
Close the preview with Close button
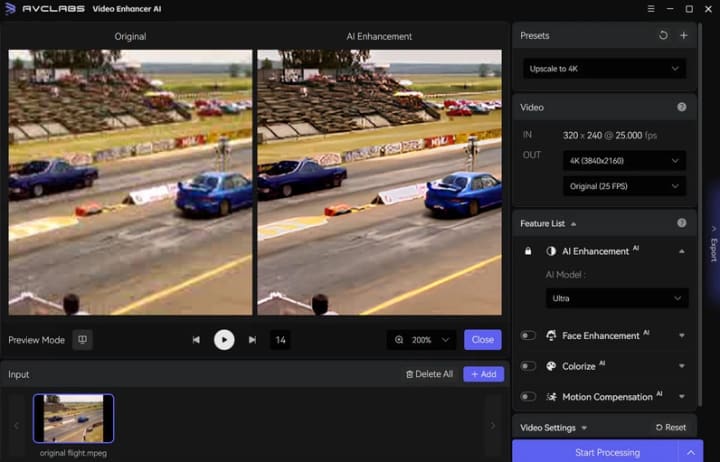pos(483,340)
